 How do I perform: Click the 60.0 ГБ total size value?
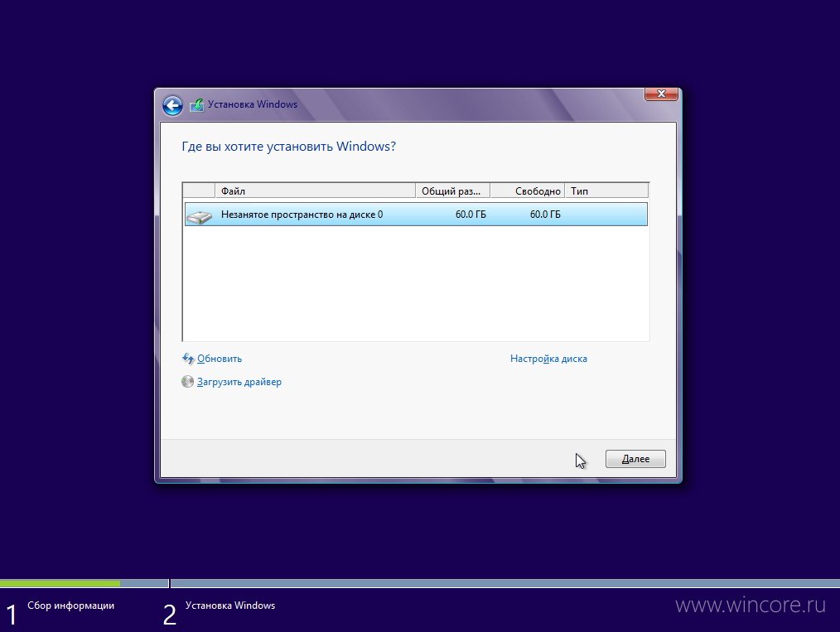coord(471,215)
